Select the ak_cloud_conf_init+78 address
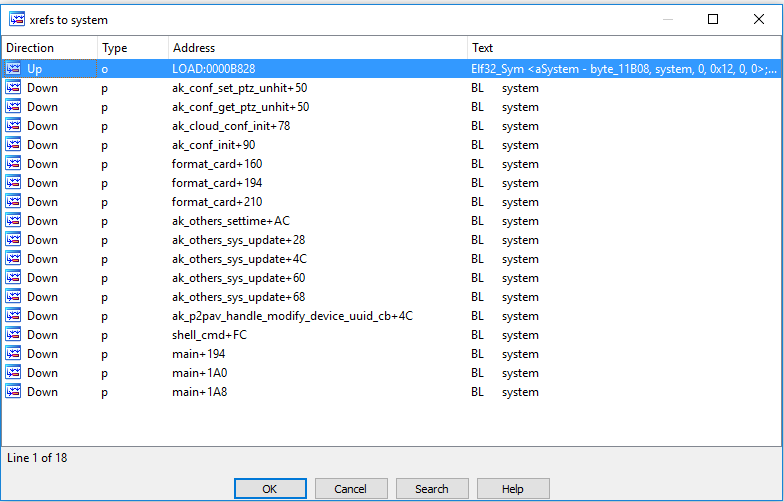Screen dimensions: 784x502 click(x=231, y=126)
